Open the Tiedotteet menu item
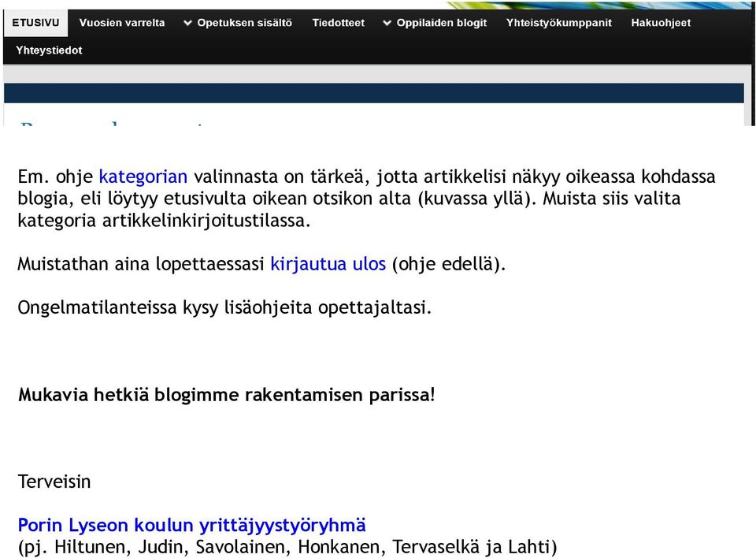This screenshot has height=558, width=756. click(339, 23)
